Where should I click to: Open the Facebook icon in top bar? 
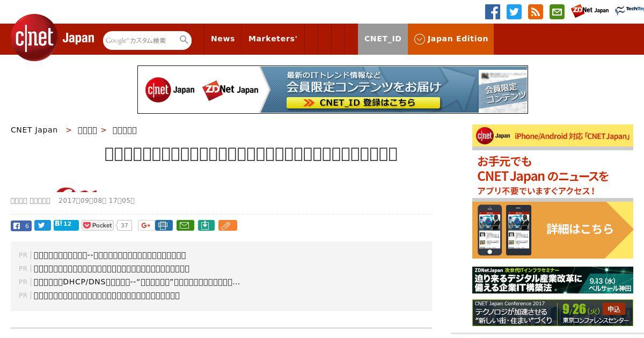pos(493,12)
